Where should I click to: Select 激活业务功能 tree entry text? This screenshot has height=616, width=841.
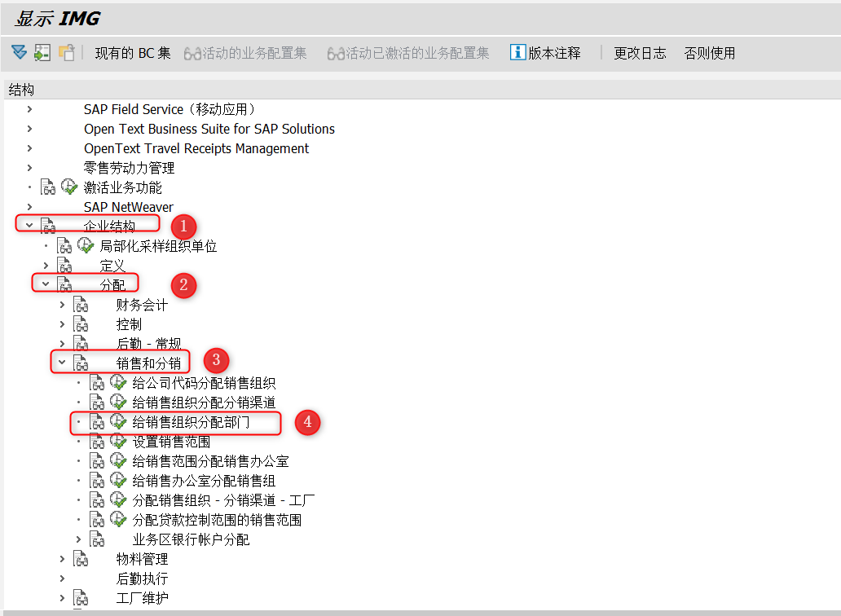tap(123, 187)
